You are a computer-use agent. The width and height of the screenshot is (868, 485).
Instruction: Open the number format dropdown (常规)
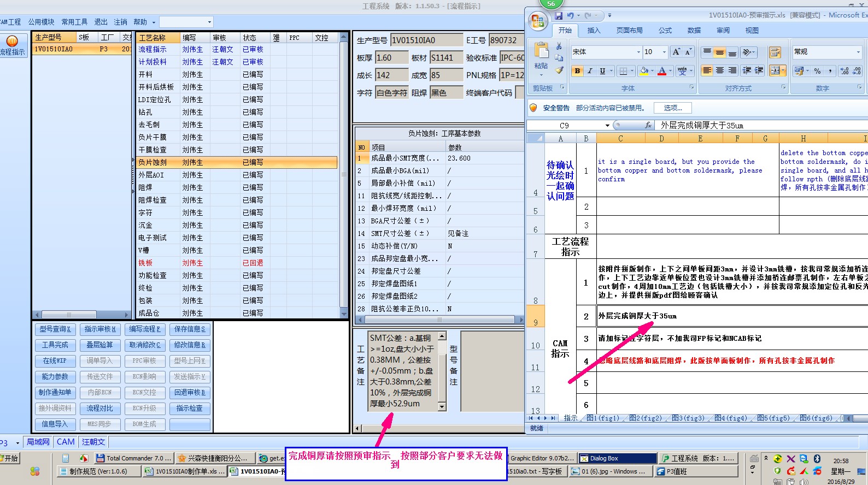[858, 52]
